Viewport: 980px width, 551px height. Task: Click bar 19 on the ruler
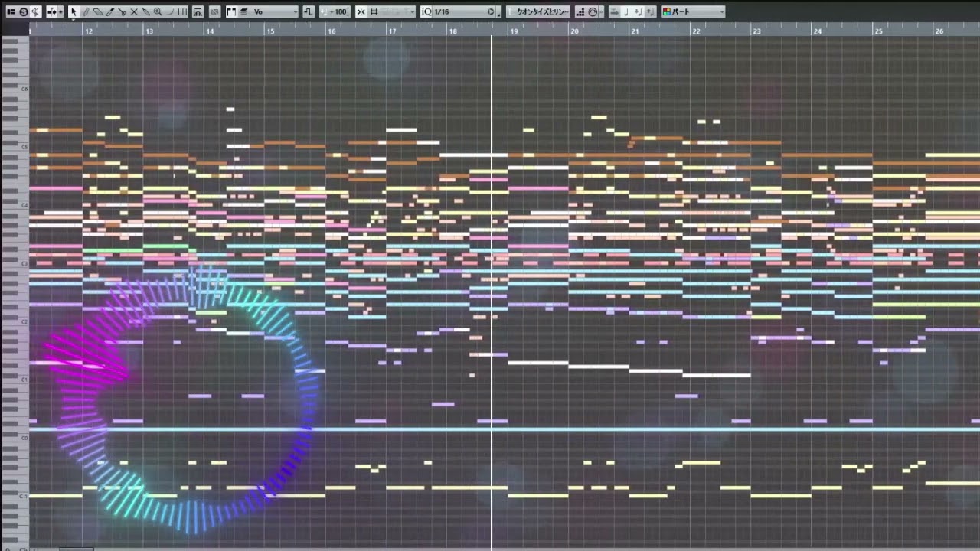(x=514, y=31)
